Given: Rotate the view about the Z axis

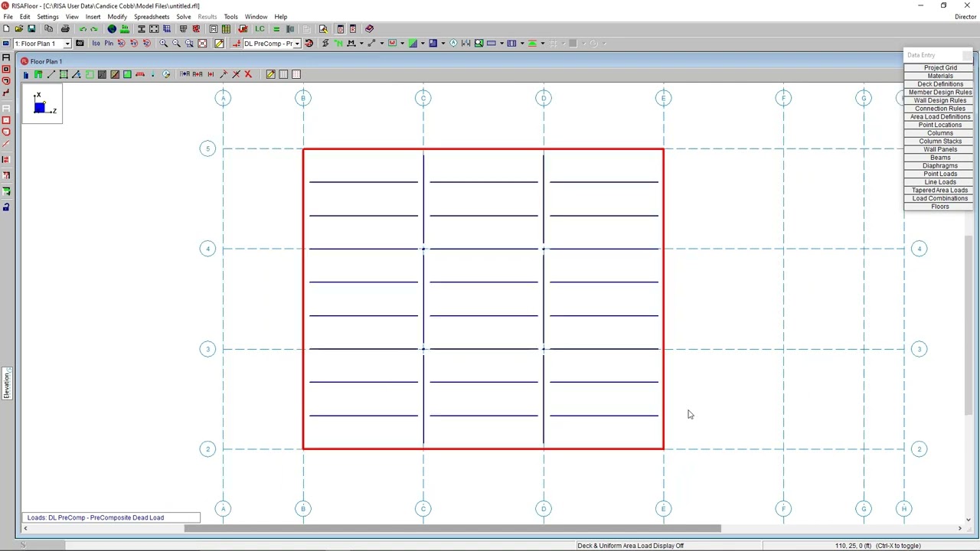Looking at the screenshot, I should 146,44.
